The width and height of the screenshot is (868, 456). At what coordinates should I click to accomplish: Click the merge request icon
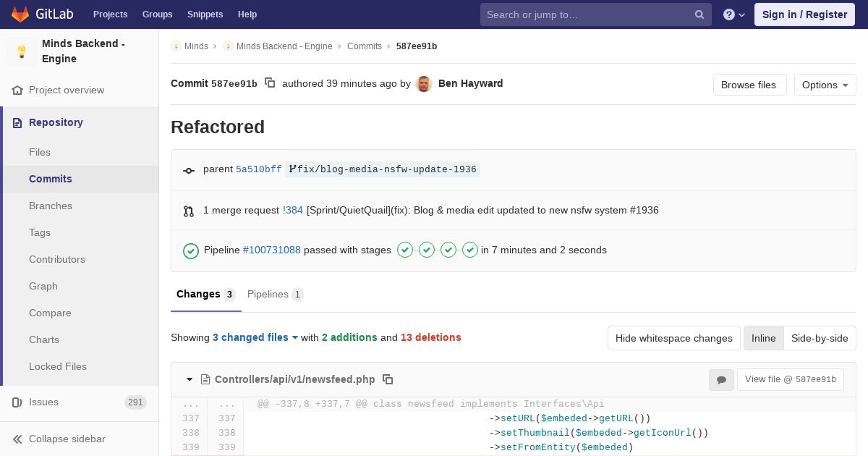coord(189,211)
